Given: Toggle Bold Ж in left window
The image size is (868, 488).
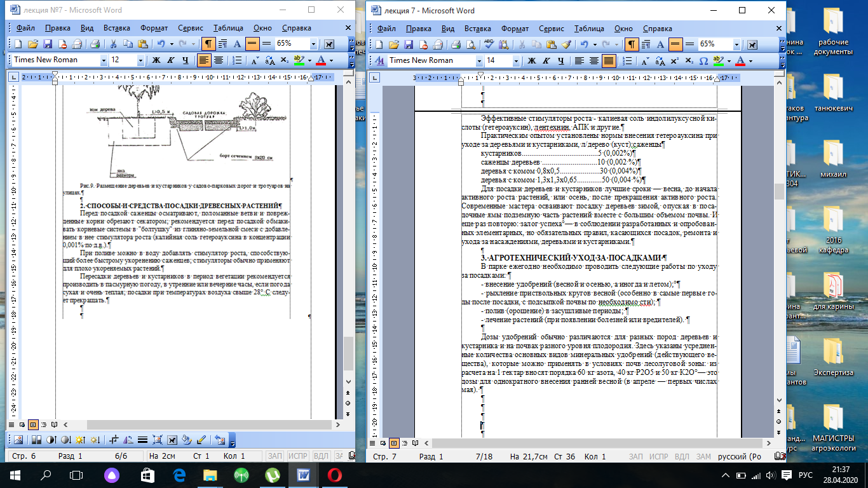Looking at the screenshot, I should tap(155, 60).
